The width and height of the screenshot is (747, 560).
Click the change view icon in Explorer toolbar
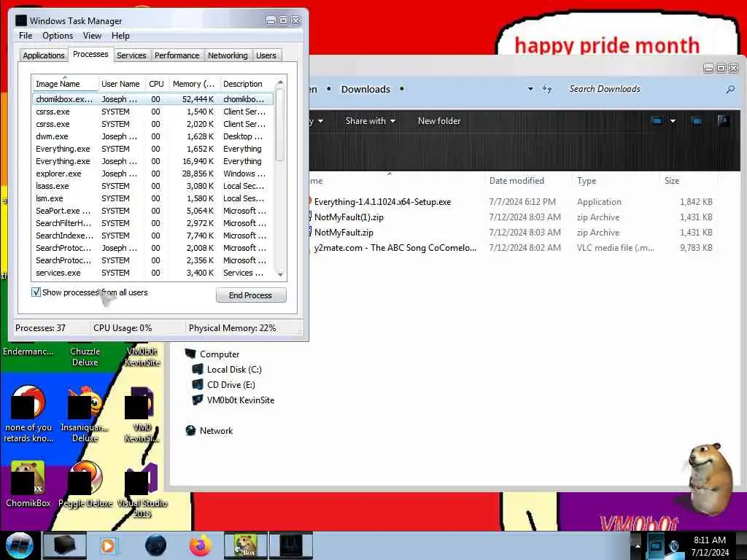tap(657, 121)
